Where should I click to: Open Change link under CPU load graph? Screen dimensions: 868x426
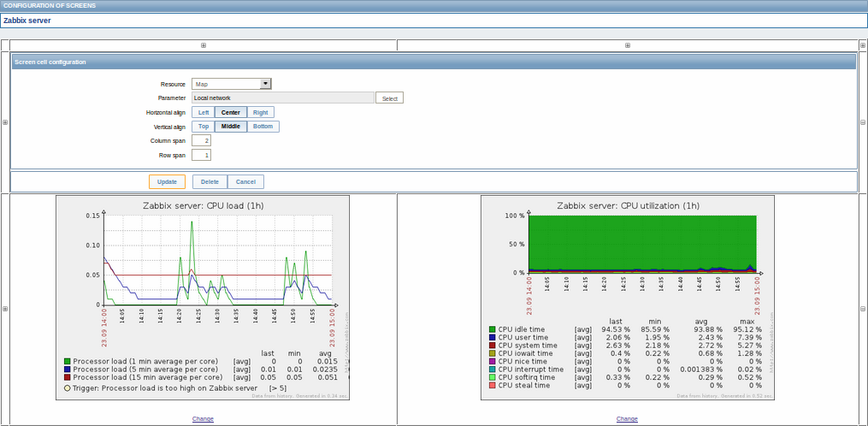point(204,419)
